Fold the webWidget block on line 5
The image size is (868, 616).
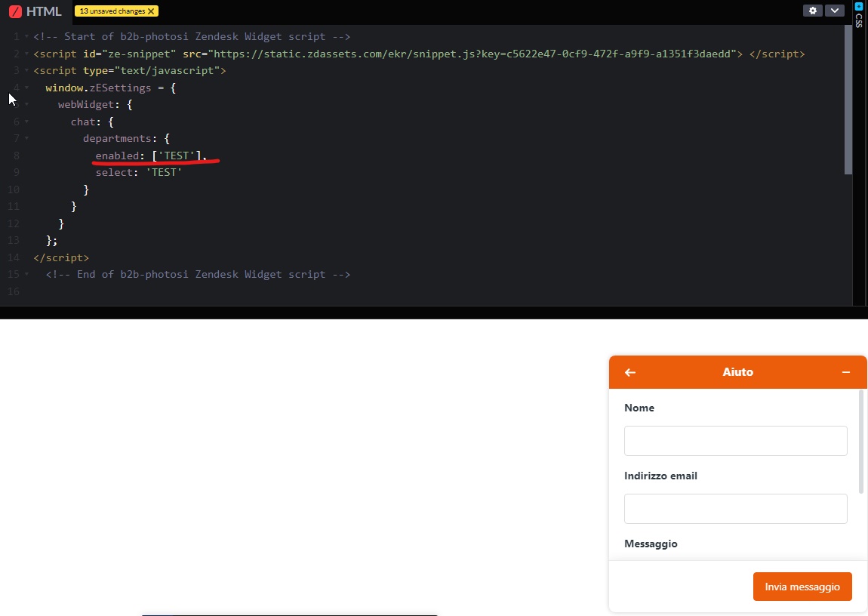click(x=26, y=105)
